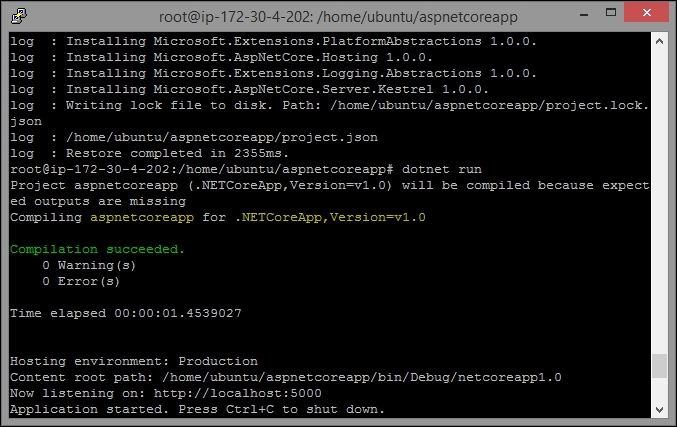Click the scrollbar track above the thumb
The height and width of the screenshot is (427, 677).
(x=659, y=202)
